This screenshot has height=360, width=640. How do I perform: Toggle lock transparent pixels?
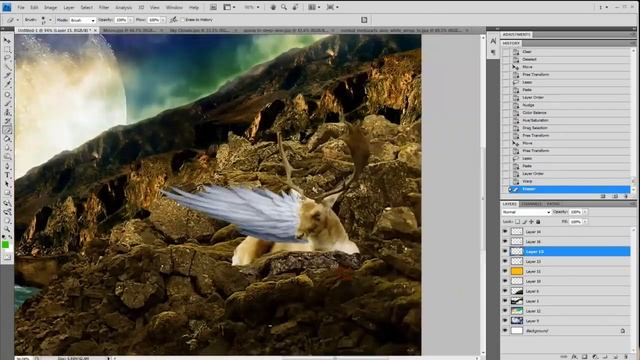pos(518,222)
